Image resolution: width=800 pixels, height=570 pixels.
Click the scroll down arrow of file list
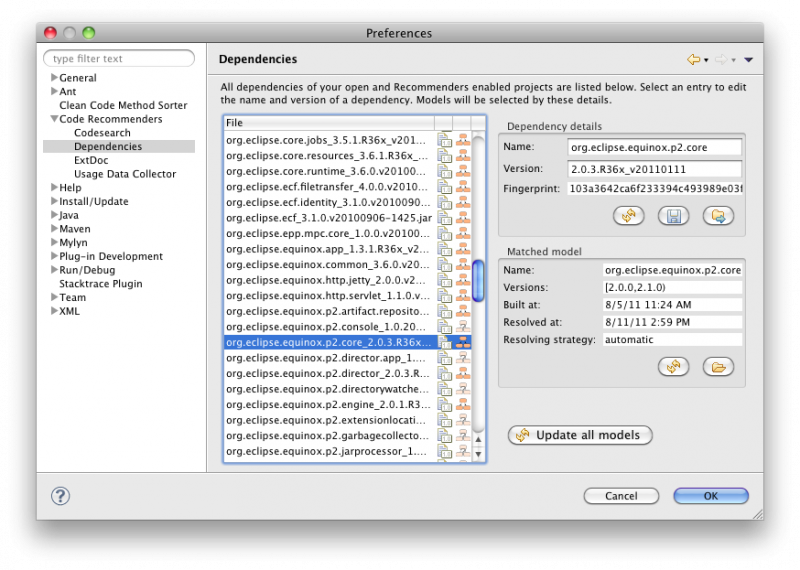click(x=478, y=454)
